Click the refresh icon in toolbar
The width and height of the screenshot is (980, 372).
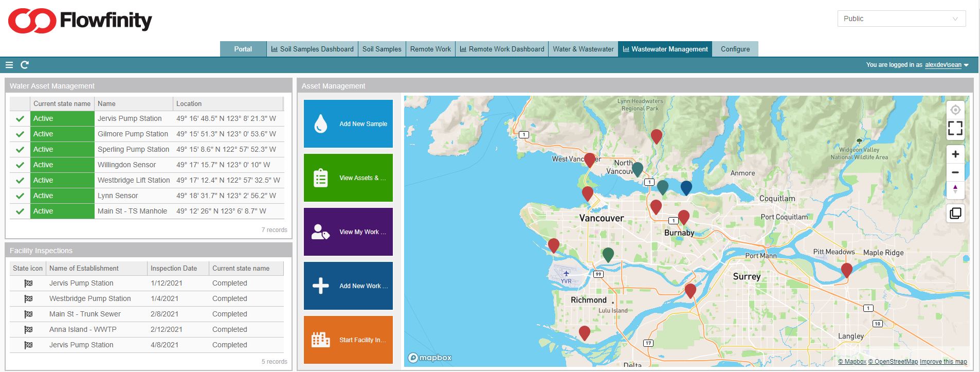click(24, 65)
